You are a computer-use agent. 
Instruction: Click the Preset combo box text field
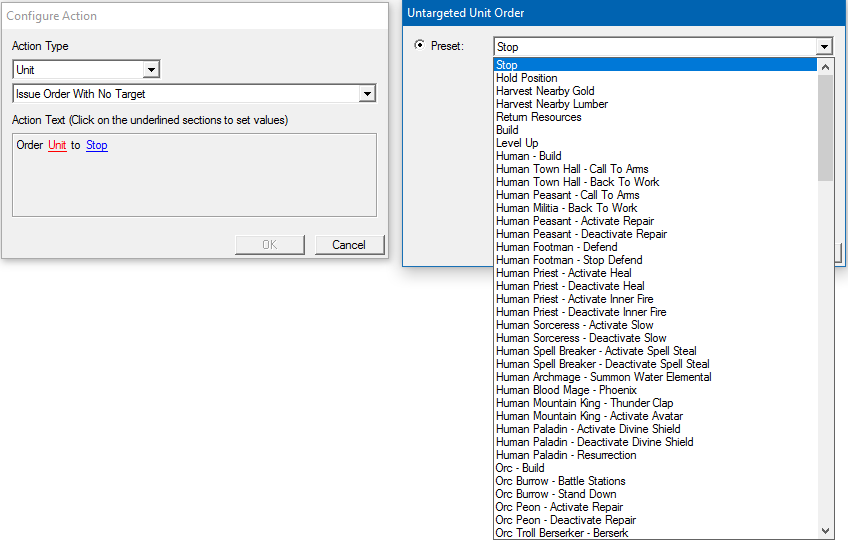click(x=655, y=47)
